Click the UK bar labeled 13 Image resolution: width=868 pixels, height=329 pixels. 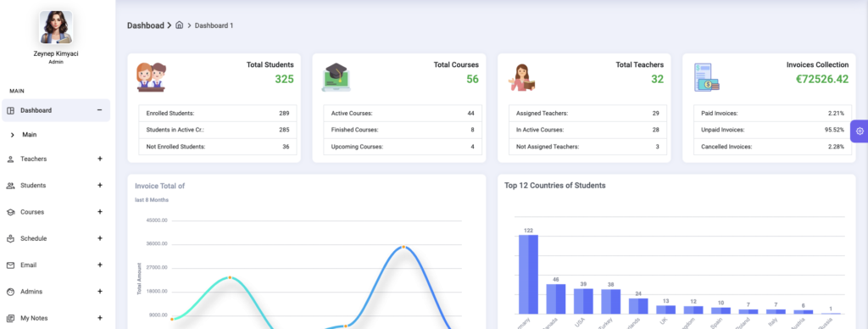[666, 310]
